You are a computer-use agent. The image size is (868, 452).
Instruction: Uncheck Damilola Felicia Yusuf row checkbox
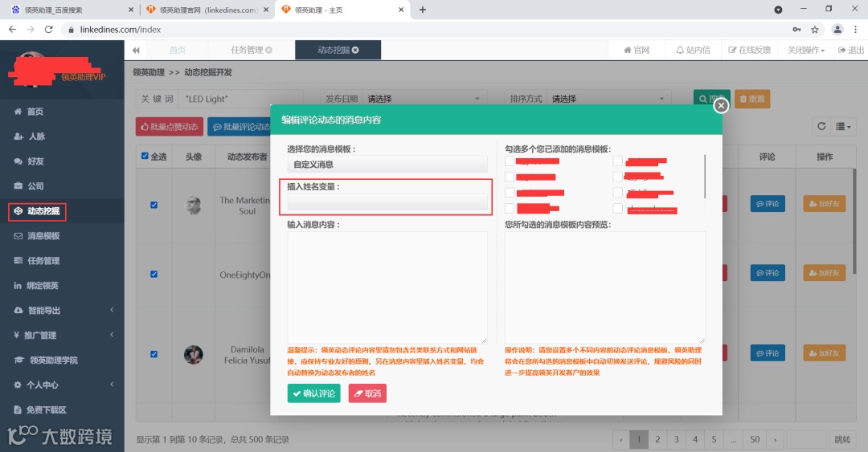tap(154, 354)
